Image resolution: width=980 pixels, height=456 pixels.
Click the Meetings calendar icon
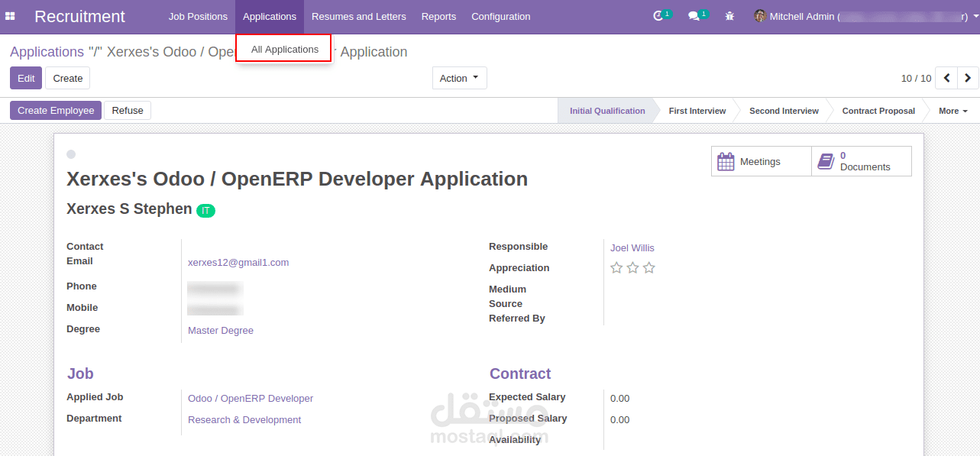point(726,161)
